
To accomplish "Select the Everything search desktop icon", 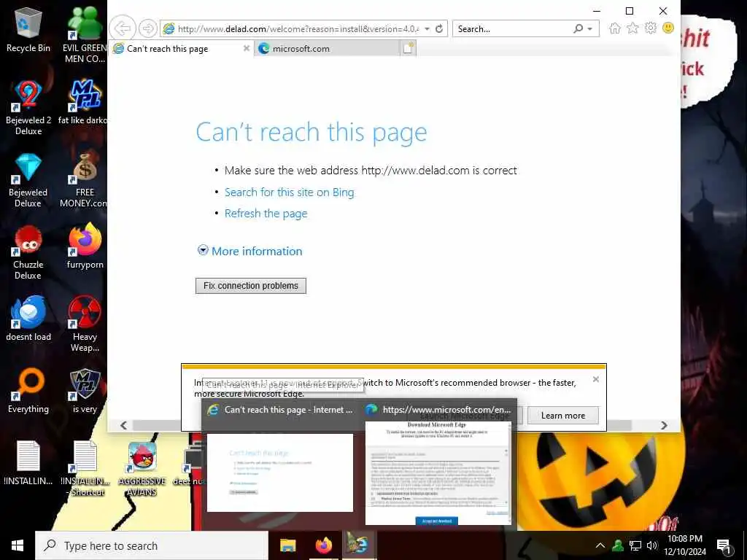I will pos(28,391).
